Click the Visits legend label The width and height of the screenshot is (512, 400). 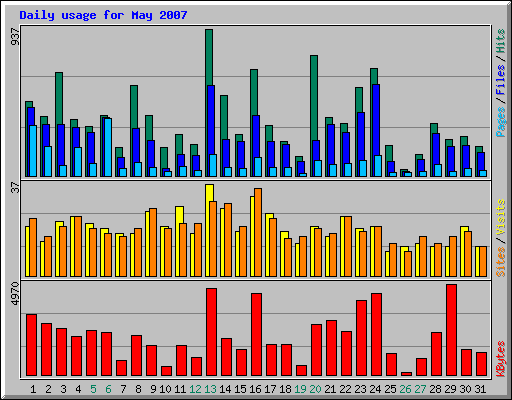click(501, 218)
